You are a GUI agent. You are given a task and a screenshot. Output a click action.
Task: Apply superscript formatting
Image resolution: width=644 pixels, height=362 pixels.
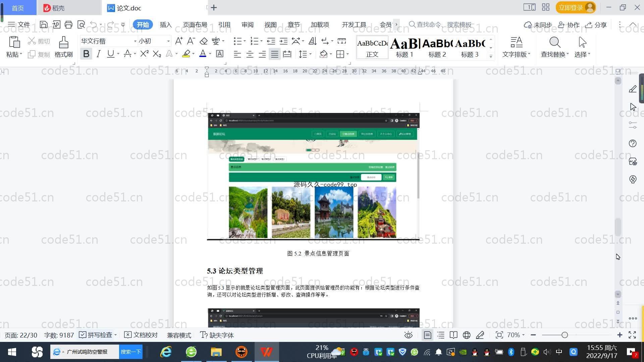coord(144,54)
